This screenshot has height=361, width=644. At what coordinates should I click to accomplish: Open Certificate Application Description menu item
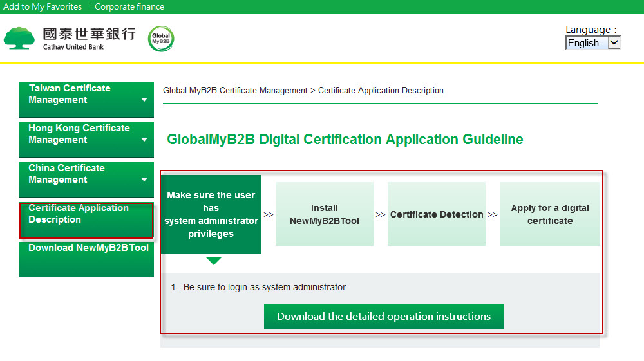pos(86,220)
